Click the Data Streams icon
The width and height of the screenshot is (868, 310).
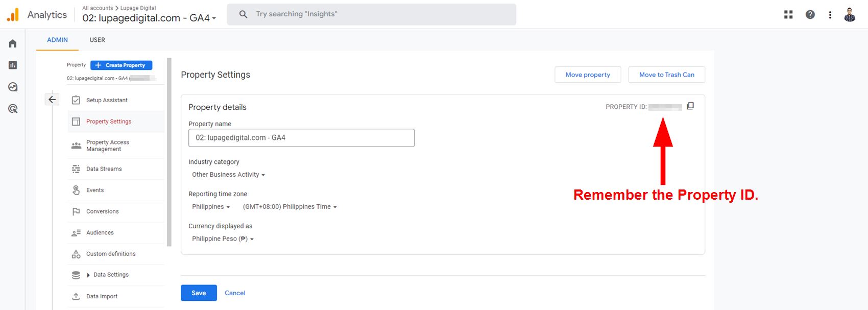click(76, 169)
